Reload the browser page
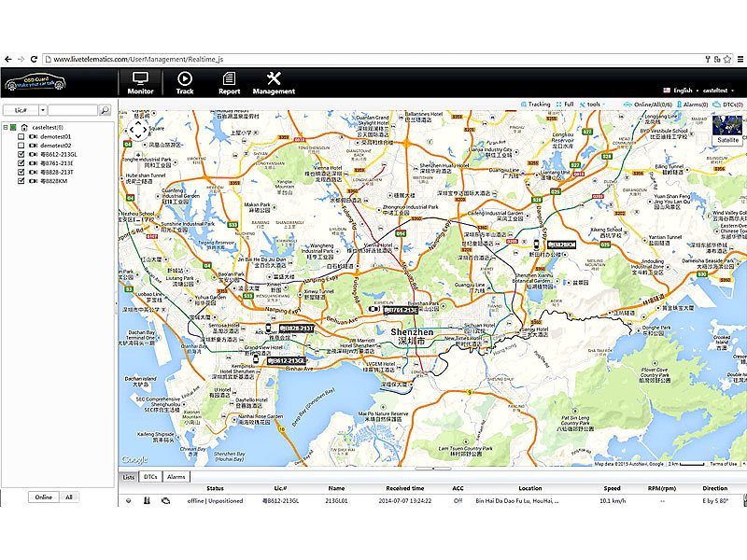 tap(34, 59)
